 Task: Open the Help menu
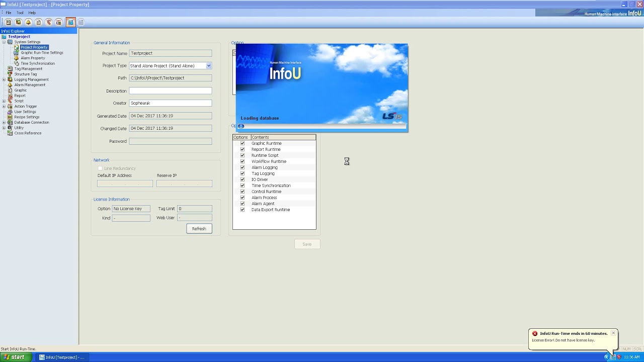(x=32, y=13)
